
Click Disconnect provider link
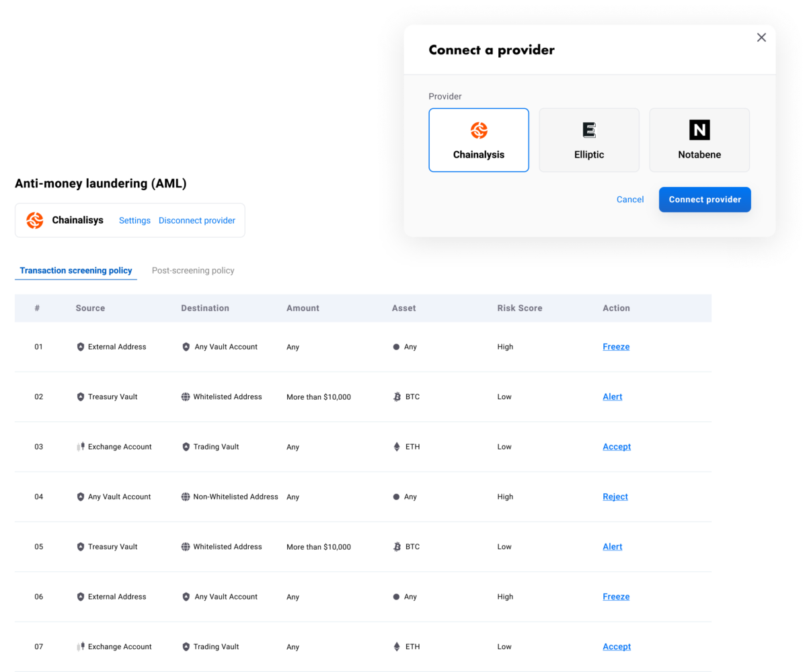[197, 220]
